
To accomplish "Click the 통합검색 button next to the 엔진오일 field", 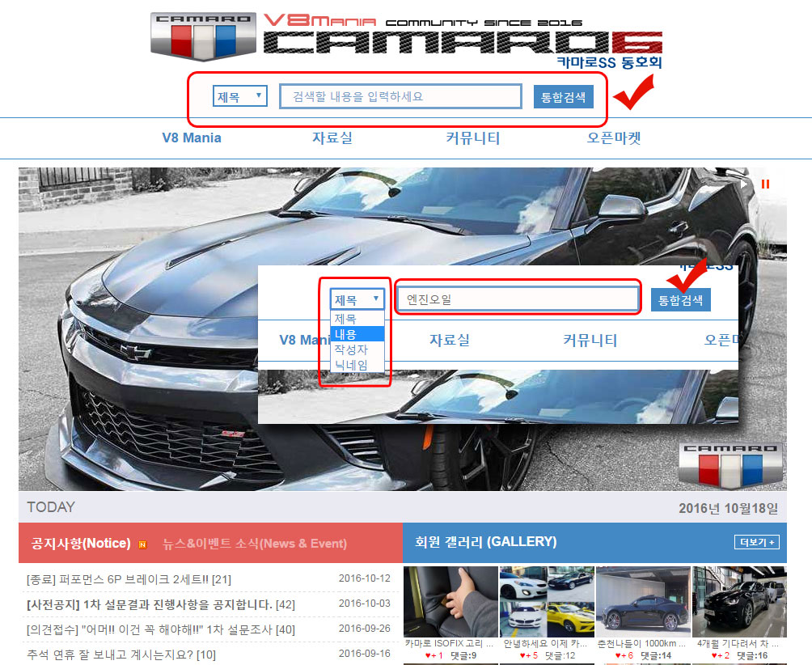I will (680, 300).
